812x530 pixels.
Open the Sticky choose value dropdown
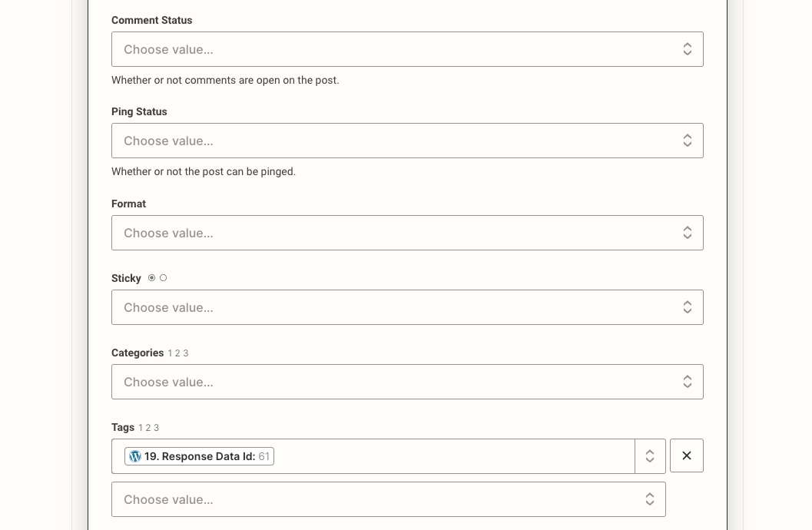coord(407,307)
